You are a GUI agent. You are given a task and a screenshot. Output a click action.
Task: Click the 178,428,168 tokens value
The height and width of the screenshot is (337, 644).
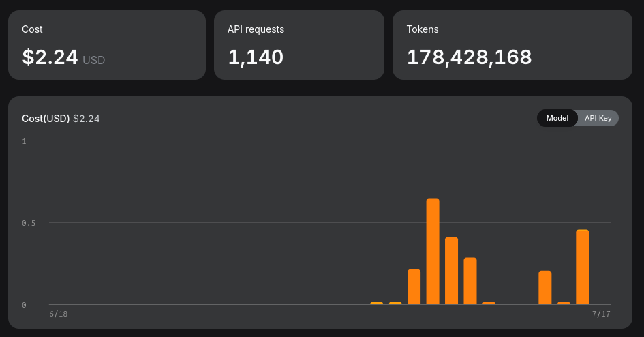click(x=469, y=57)
